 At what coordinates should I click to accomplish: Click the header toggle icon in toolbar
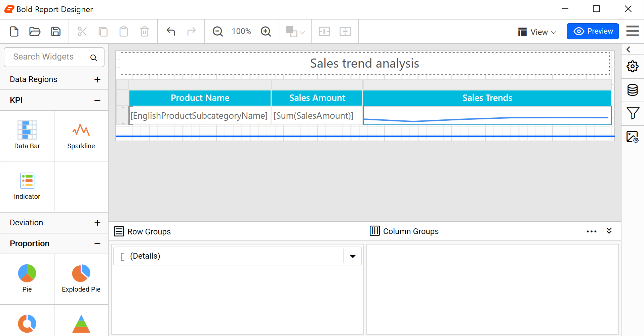[324, 31]
